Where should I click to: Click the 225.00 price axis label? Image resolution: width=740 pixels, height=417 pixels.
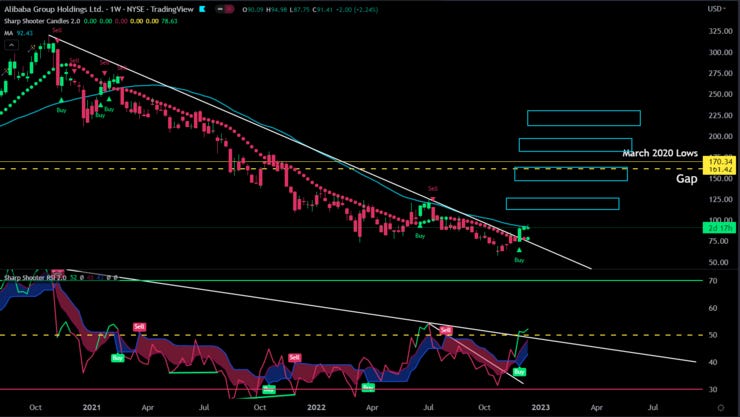tap(721, 115)
